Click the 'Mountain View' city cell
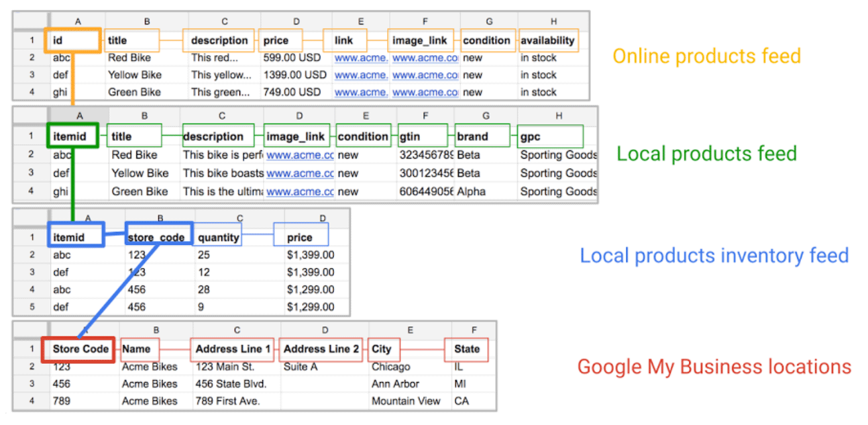 tap(406, 402)
